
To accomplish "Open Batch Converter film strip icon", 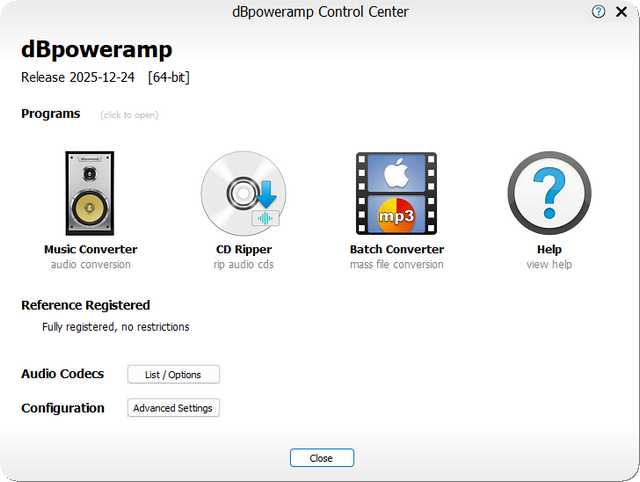I will [396, 193].
